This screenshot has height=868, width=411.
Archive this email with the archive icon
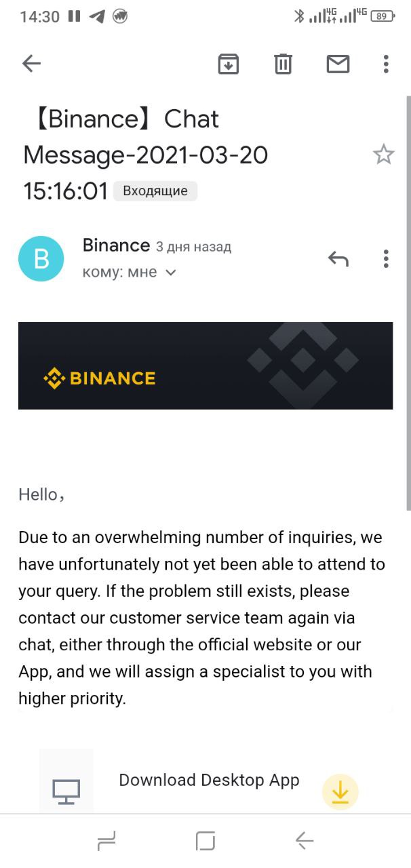(229, 64)
